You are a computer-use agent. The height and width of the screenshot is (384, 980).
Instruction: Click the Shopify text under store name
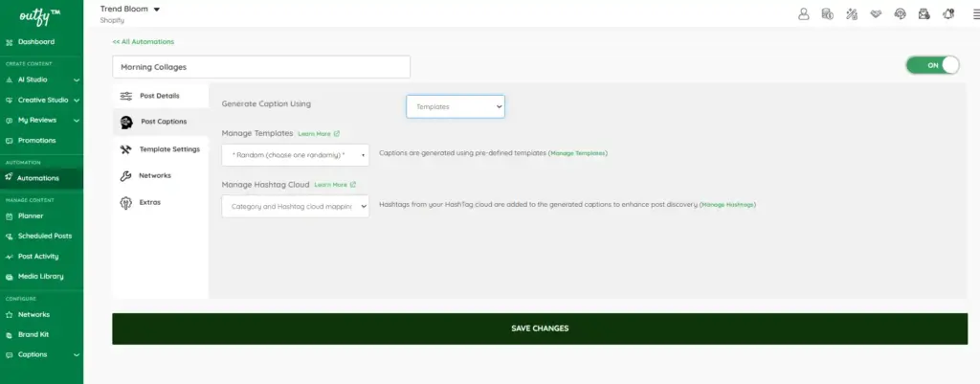(112, 21)
